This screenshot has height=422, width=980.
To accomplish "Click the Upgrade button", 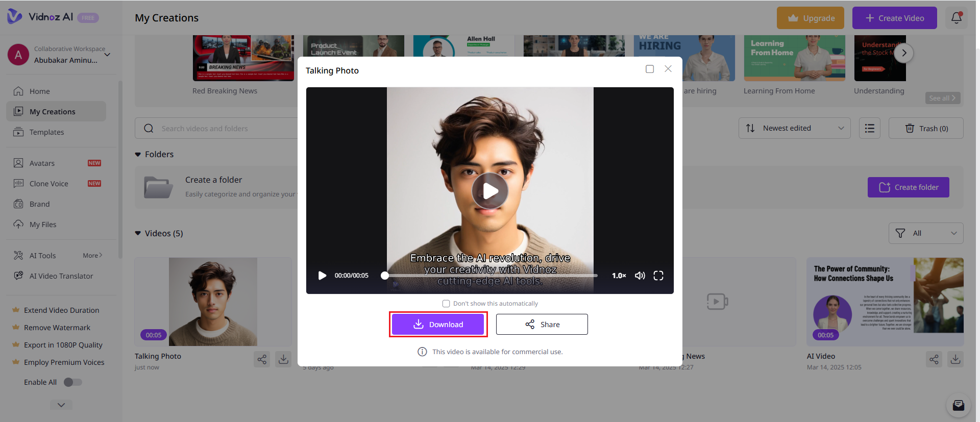I will point(811,18).
